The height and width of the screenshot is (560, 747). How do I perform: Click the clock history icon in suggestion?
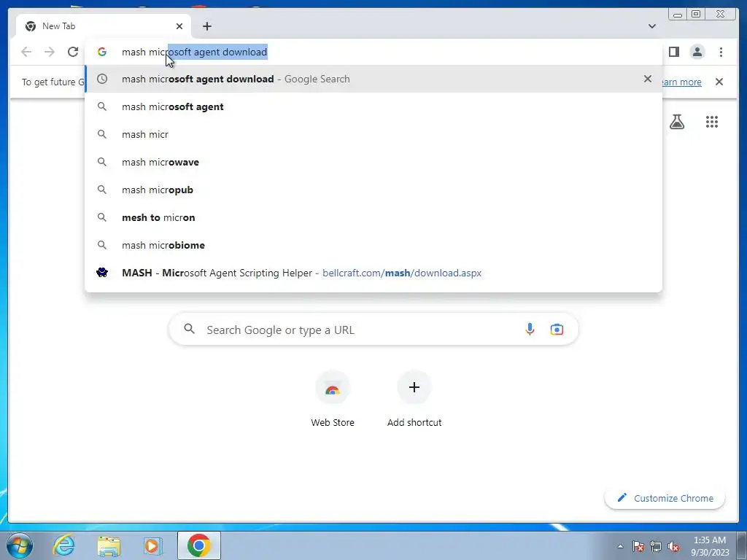(102, 79)
